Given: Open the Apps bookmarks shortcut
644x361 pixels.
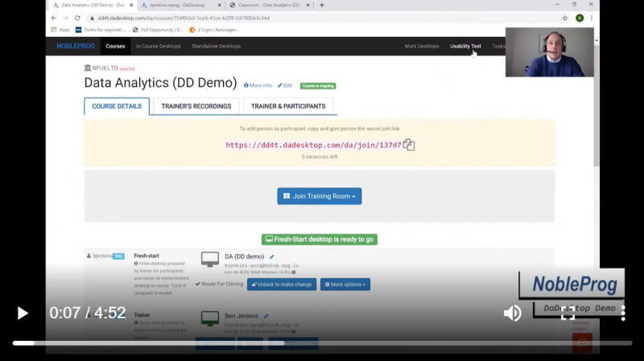Looking at the screenshot, I should 60,30.
